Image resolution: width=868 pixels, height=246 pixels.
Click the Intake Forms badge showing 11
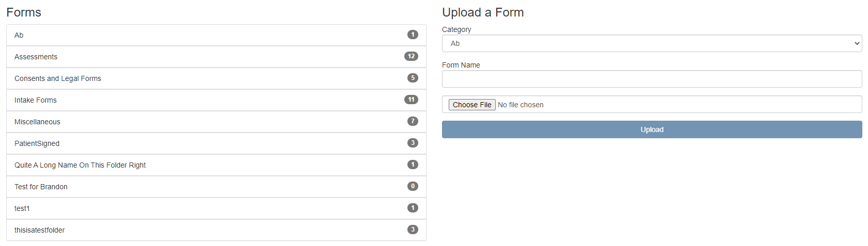(x=411, y=100)
